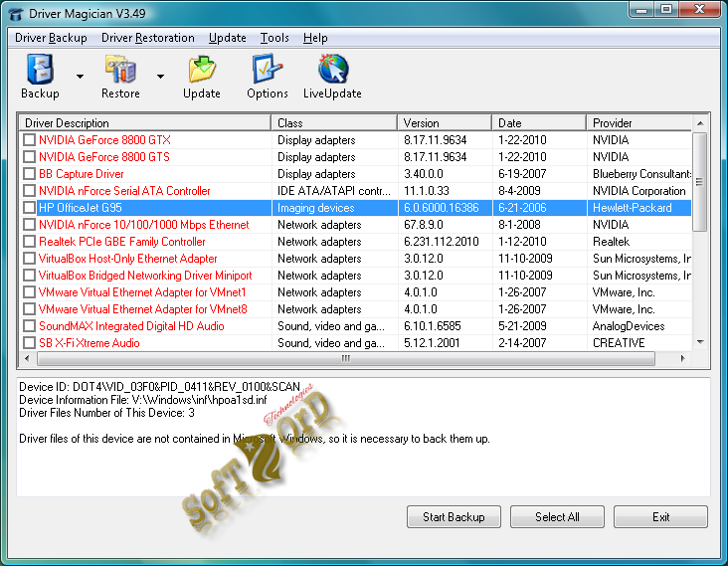Select the Realtek PCIe GBE Family Controller name
This screenshot has width=728, height=566.
point(121,242)
